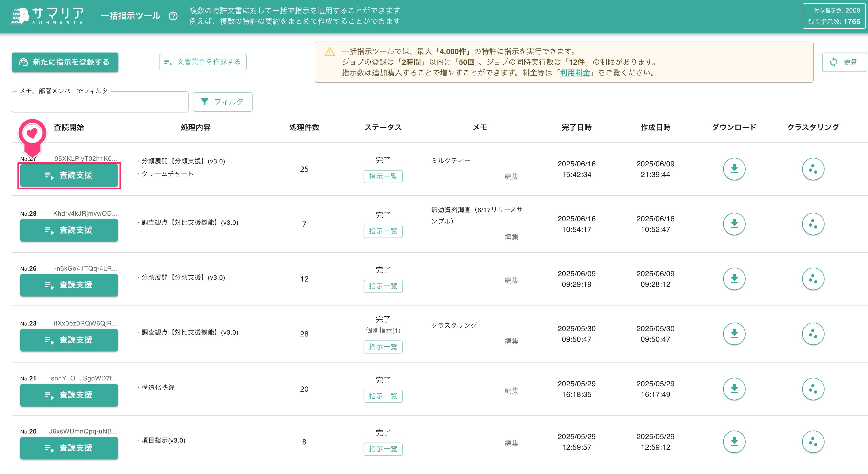Show 指示一覧 of job No.21
This screenshot has height=474, width=868.
click(383, 397)
